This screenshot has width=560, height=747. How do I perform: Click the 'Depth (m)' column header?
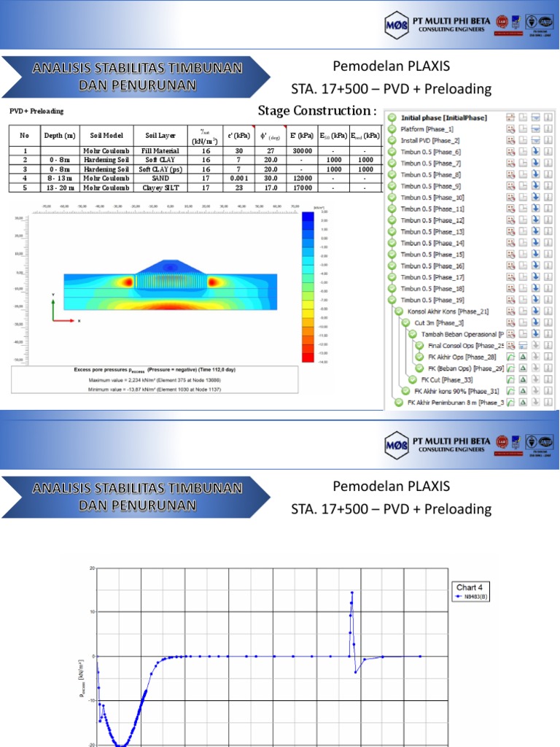(60, 135)
